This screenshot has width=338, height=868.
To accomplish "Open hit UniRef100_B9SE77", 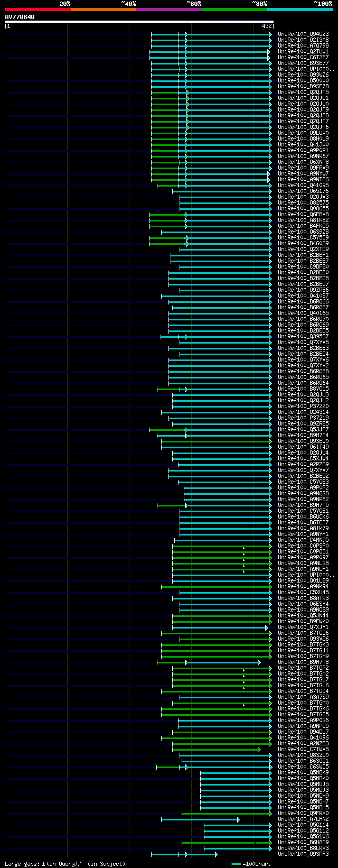I will [x=303, y=63].
